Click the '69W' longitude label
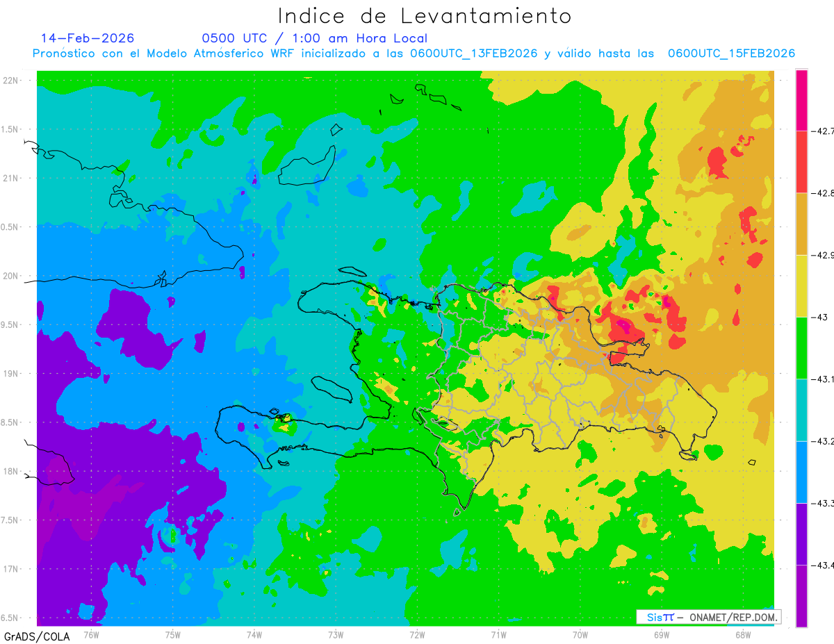The image size is (834, 644). click(662, 635)
